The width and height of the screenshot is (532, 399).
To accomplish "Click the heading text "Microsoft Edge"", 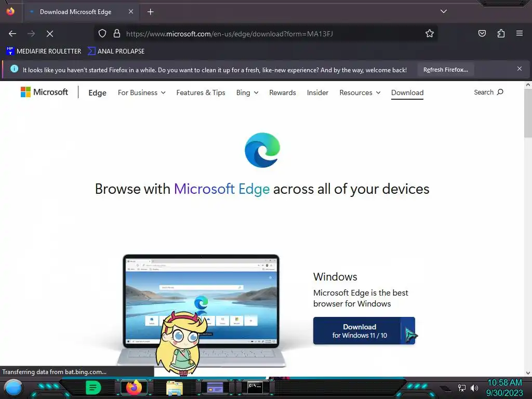I will pyautogui.click(x=221, y=189).
